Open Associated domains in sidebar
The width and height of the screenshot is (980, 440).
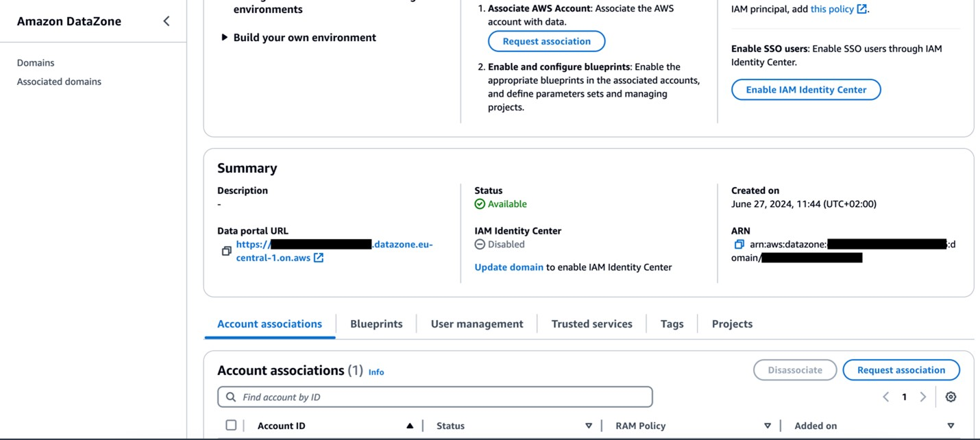pyautogui.click(x=59, y=82)
